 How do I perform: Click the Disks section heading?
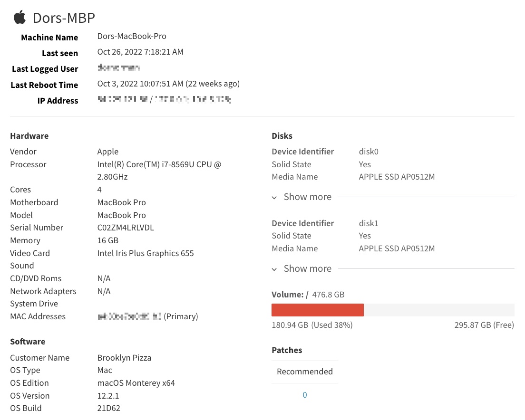click(282, 136)
